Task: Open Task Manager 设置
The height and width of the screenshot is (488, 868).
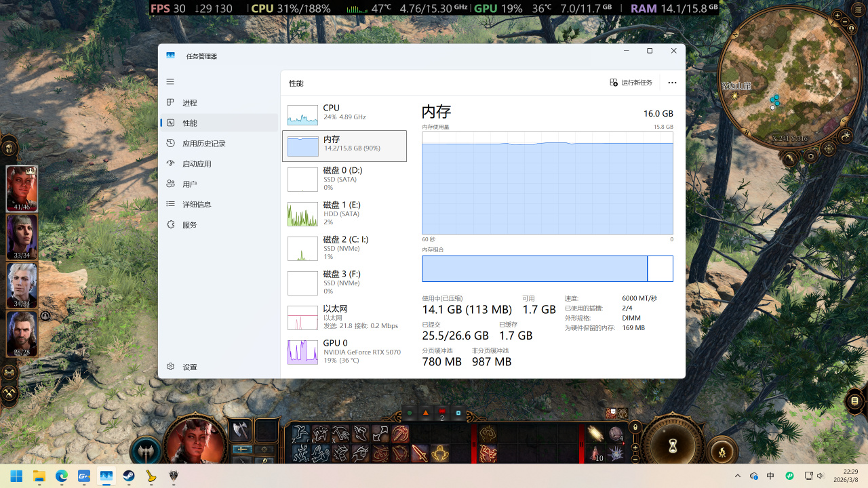Action: 219,367
